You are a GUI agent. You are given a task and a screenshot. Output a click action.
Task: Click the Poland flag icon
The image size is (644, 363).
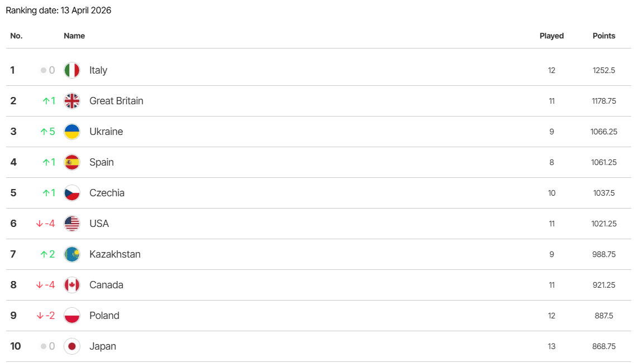point(72,316)
